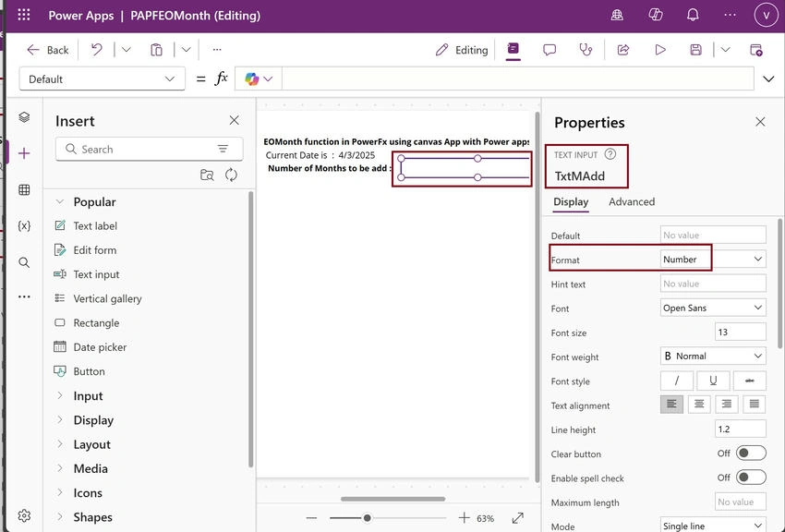Open Variables {x} icon
785x532 pixels.
coord(24,225)
